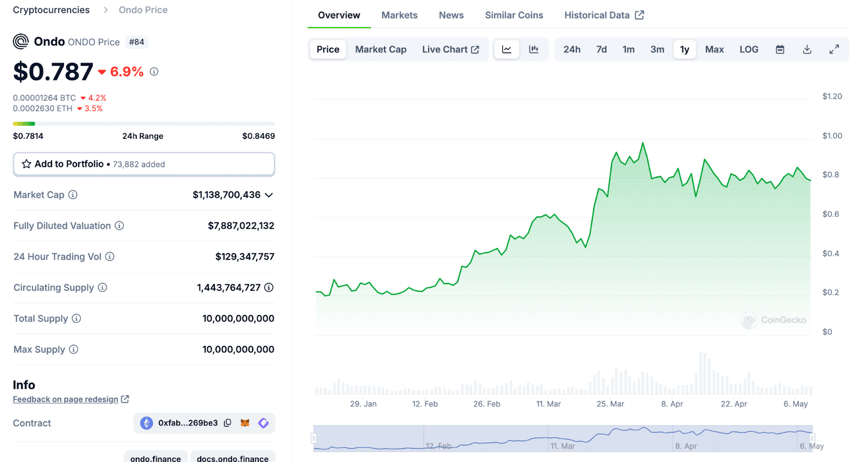Open the Markets tab
Screen dimensions: 868x462
click(x=399, y=15)
